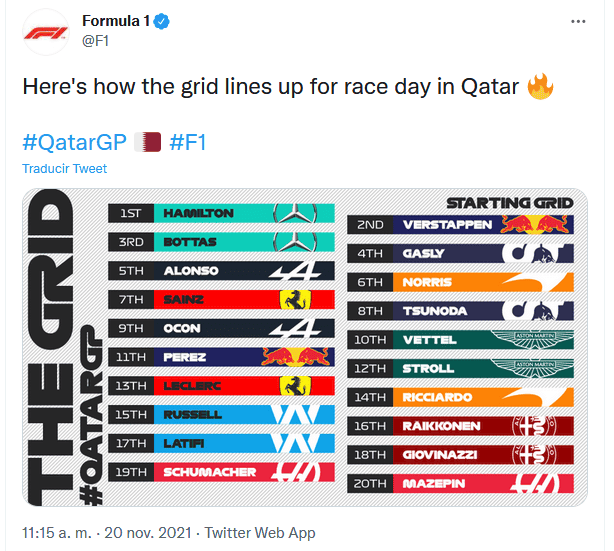
Task: Click the @F1 handle
Action: 94,40
